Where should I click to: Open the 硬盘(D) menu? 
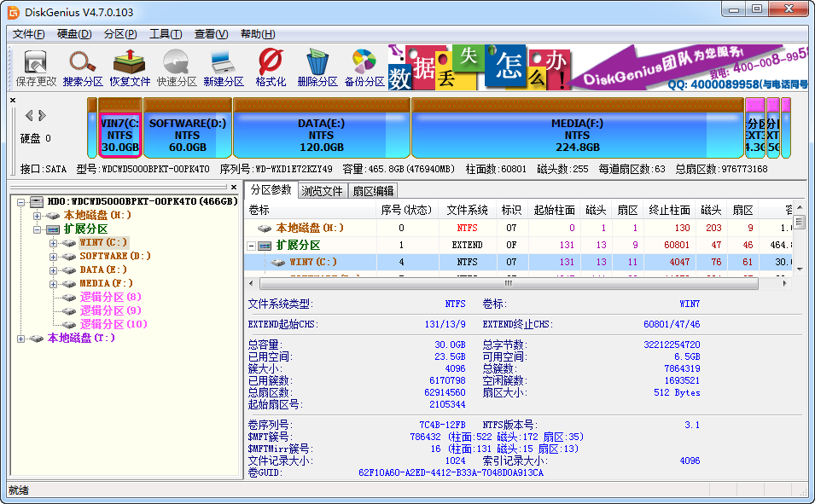[74, 34]
